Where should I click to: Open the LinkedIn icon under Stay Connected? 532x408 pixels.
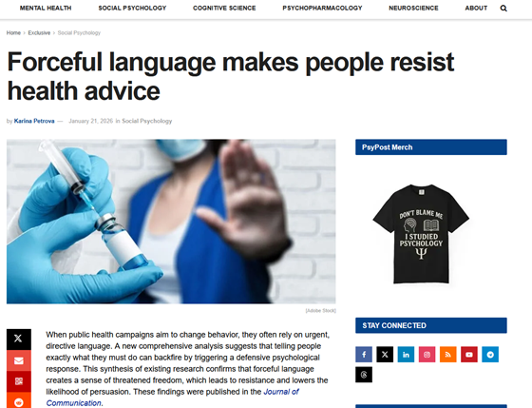(x=406, y=355)
